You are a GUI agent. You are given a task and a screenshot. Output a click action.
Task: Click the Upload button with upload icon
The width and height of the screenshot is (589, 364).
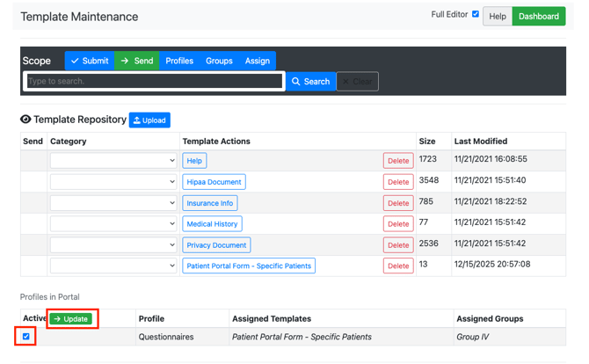(x=149, y=120)
